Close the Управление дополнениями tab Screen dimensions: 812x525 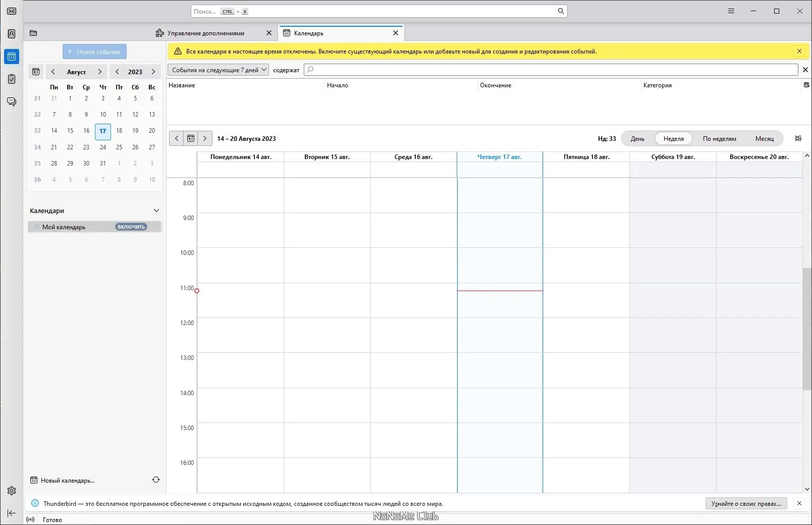click(x=269, y=33)
